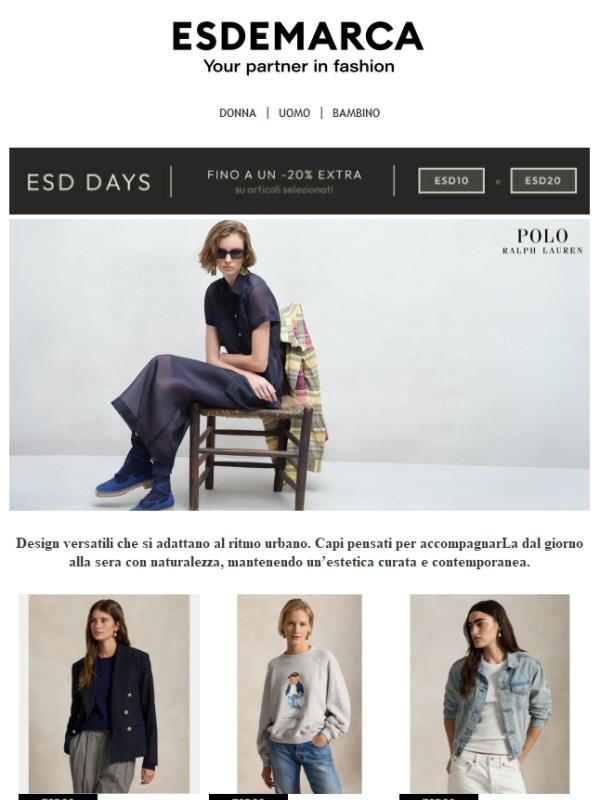This screenshot has width=600, height=800.
Task: Click the black label under the blazer photo
Action: (58, 797)
